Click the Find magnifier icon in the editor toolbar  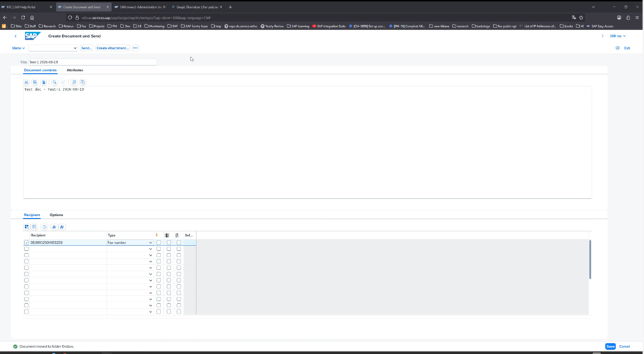tap(54, 82)
